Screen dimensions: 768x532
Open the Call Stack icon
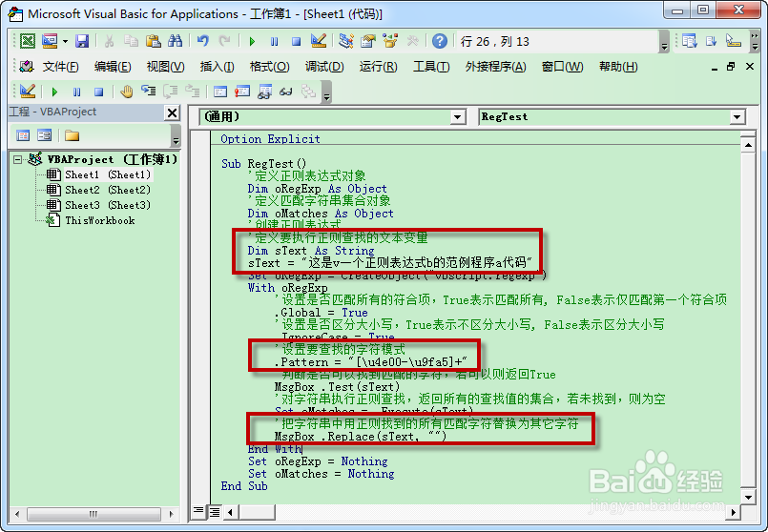pos(308,92)
